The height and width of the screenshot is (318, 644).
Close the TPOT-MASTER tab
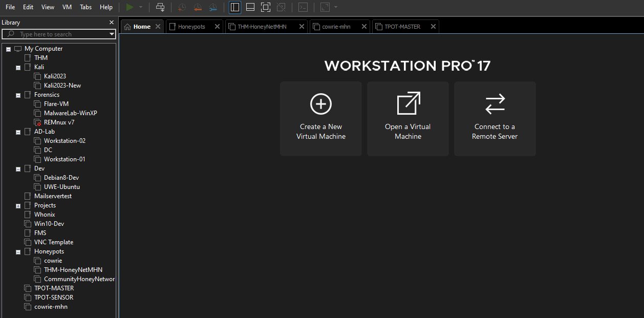pos(433,27)
